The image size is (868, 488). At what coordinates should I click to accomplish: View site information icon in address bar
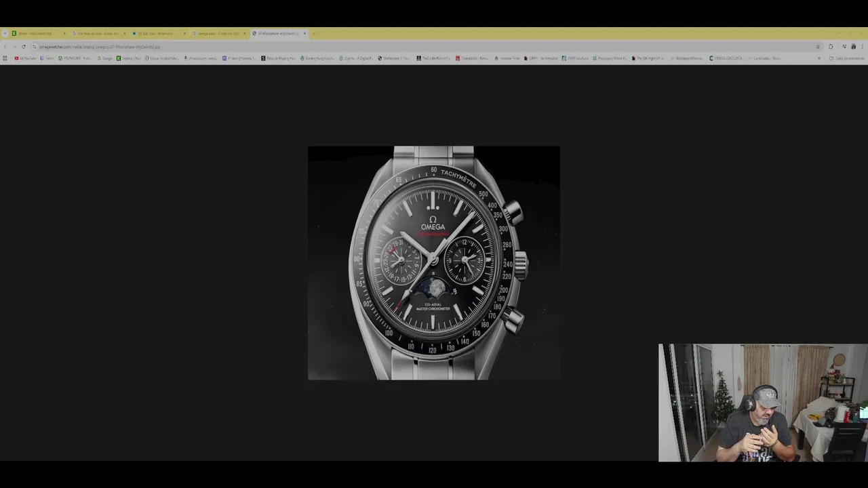tap(34, 47)
